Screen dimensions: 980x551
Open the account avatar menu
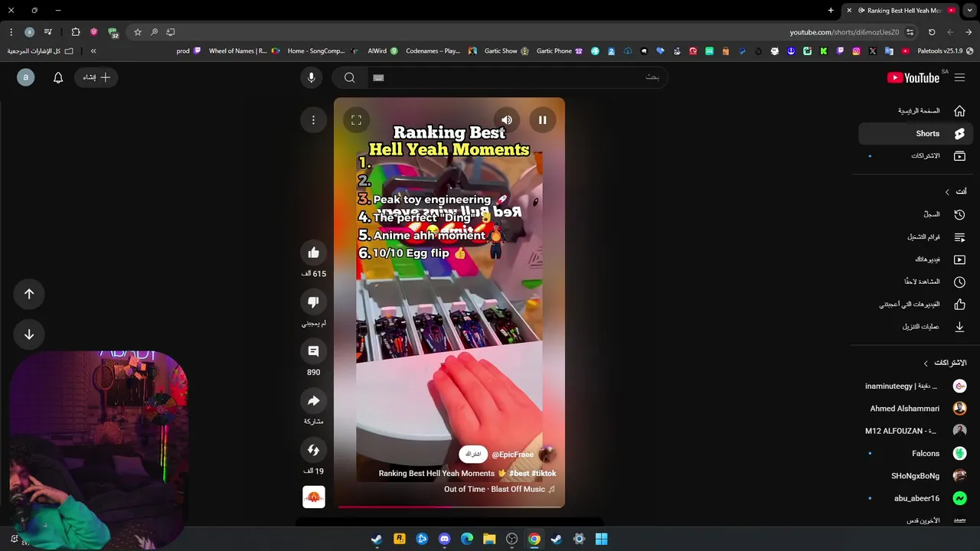25,77
